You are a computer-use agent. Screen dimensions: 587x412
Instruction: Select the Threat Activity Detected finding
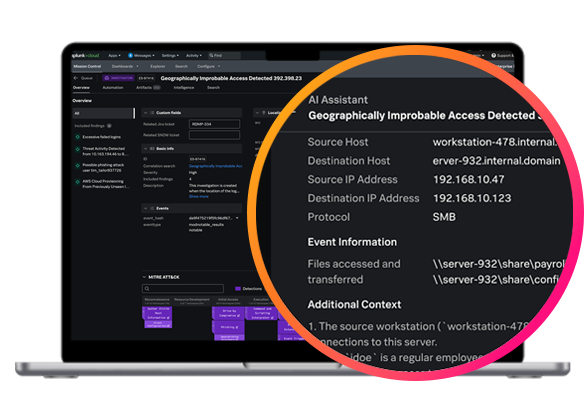pyautogui.click(x=105, y=151)
